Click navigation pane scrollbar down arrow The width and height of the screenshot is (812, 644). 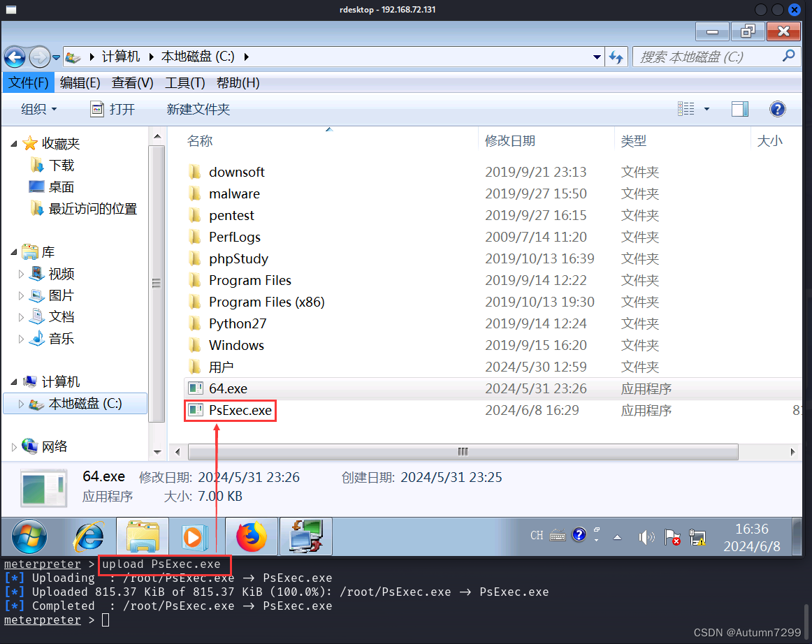(x=157, y=452)
